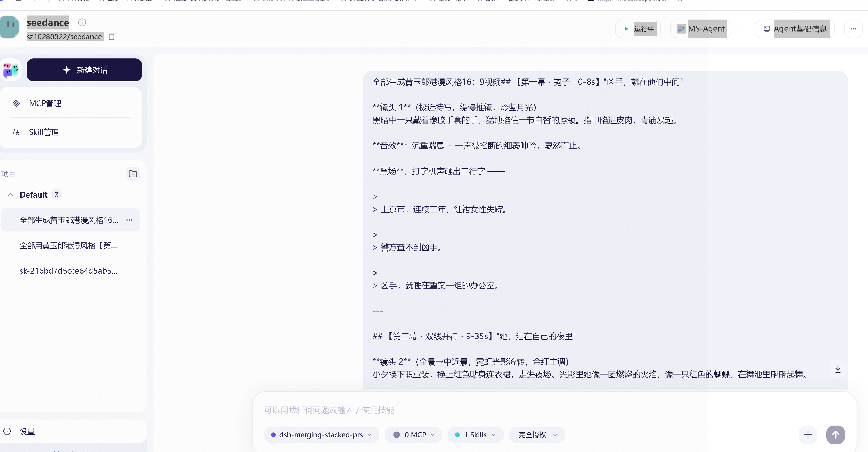The height and width of the screenshot is (452, 868).
Task: Click the plus attachment button
Action: point(808,435)
